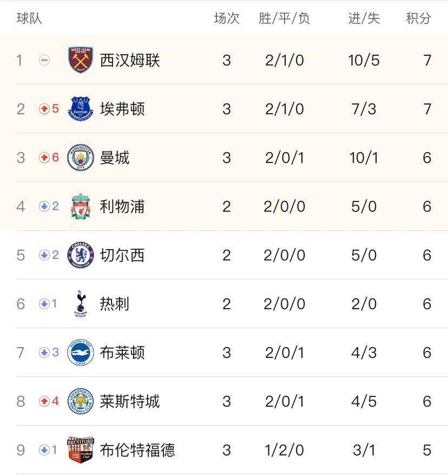Click the 积分 column header
The width and height of the screenshot is (448, 476).
(418, 18)
